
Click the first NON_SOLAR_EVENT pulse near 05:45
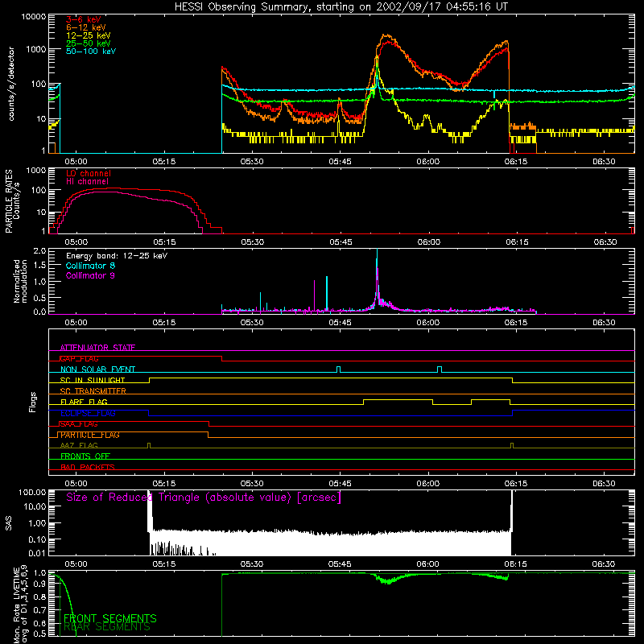click(338, 369)
